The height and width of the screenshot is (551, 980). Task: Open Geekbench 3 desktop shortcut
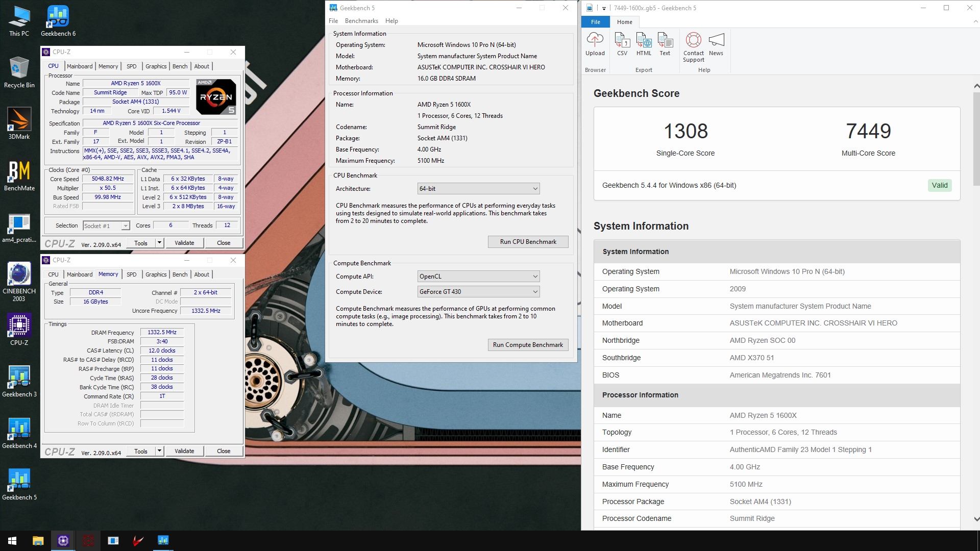tap(19, 382)
